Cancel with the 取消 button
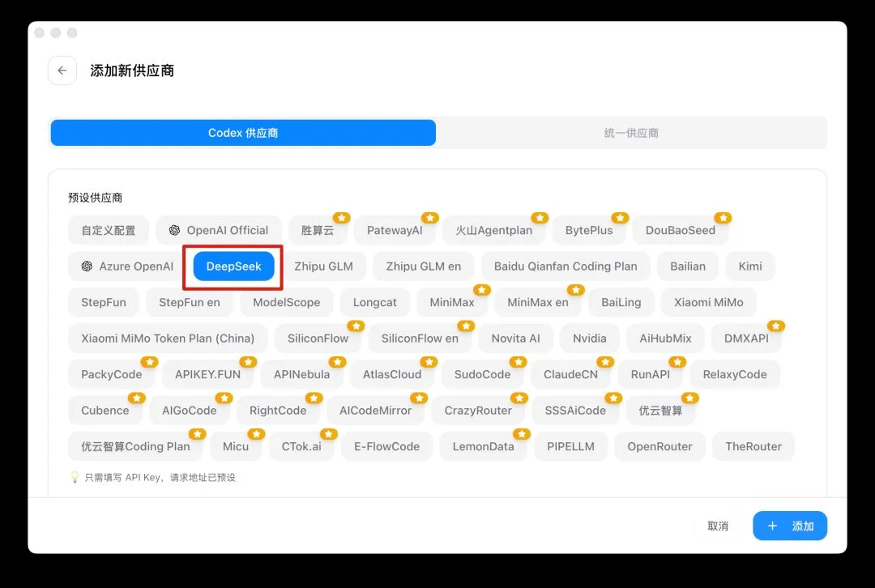The image size is (875, 588). [x=718, y=526]
